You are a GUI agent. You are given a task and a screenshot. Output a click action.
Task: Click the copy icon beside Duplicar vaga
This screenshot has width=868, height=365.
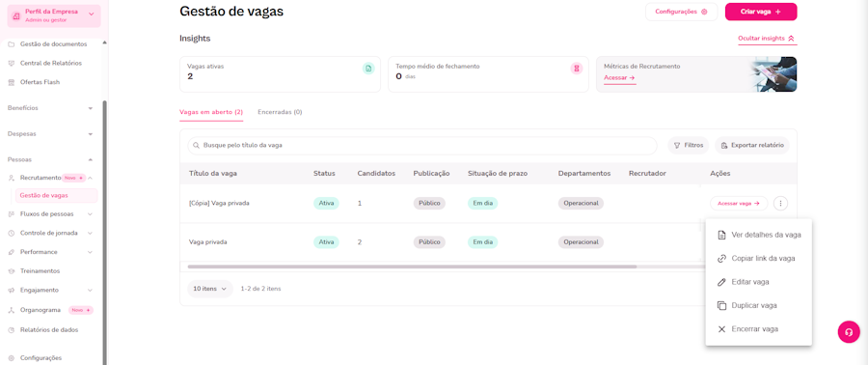coord(721,306)
